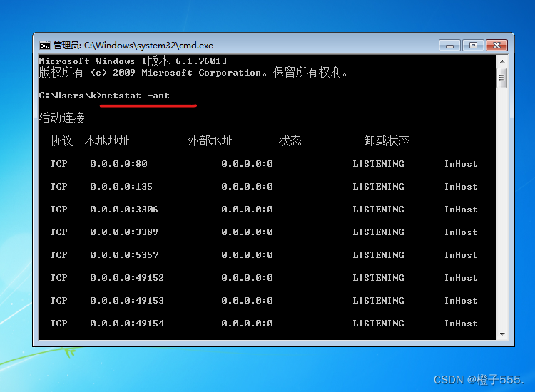Minimize the cmd.exe window

(449, 46)
